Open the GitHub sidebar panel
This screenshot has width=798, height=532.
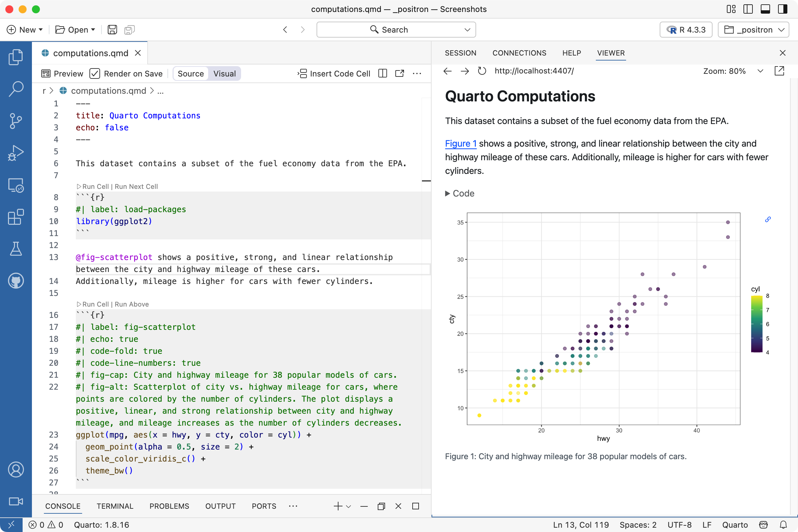point(16,281)
